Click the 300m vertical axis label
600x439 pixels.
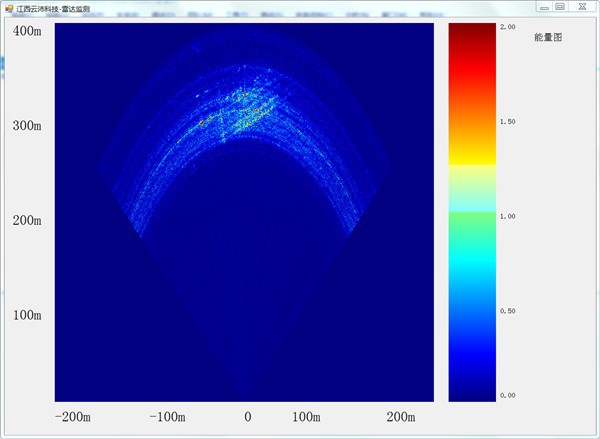click(26, 126)
